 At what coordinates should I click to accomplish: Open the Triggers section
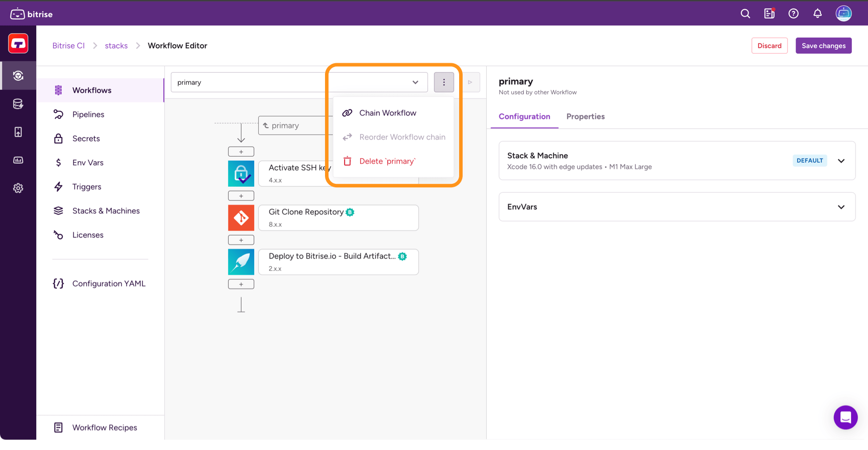click(100, 187)
